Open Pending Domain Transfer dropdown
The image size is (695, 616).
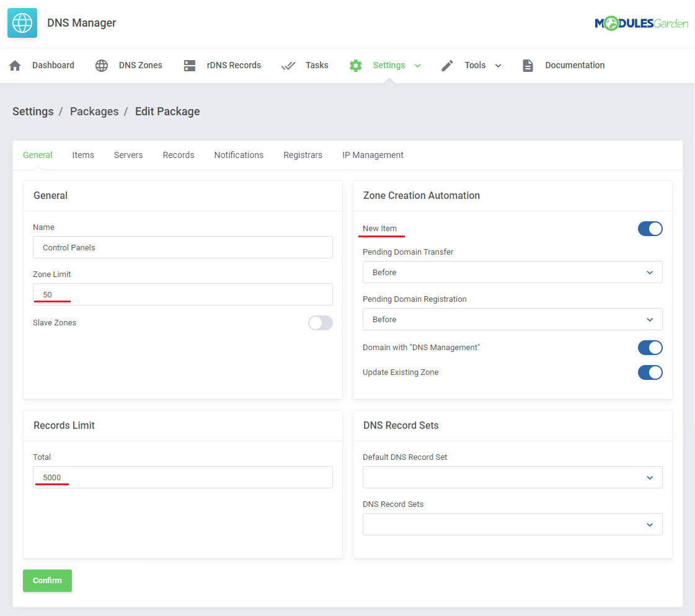pyautogui.click(x=512, y=272)
